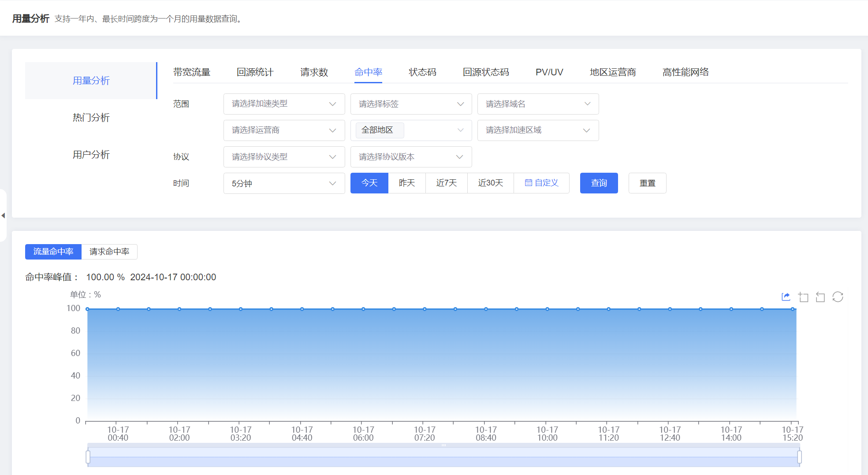Click the chart data zoom slider track

[x=443, y=457]
